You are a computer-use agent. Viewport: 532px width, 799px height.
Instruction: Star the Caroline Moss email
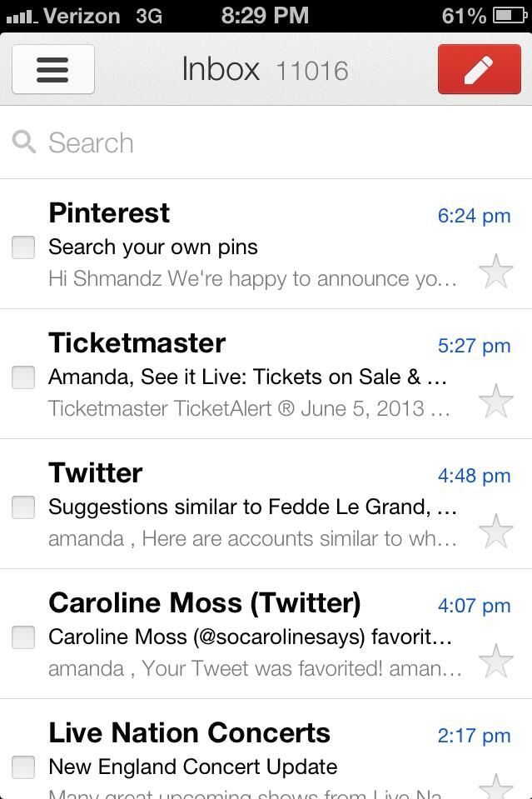coord(496,662)
